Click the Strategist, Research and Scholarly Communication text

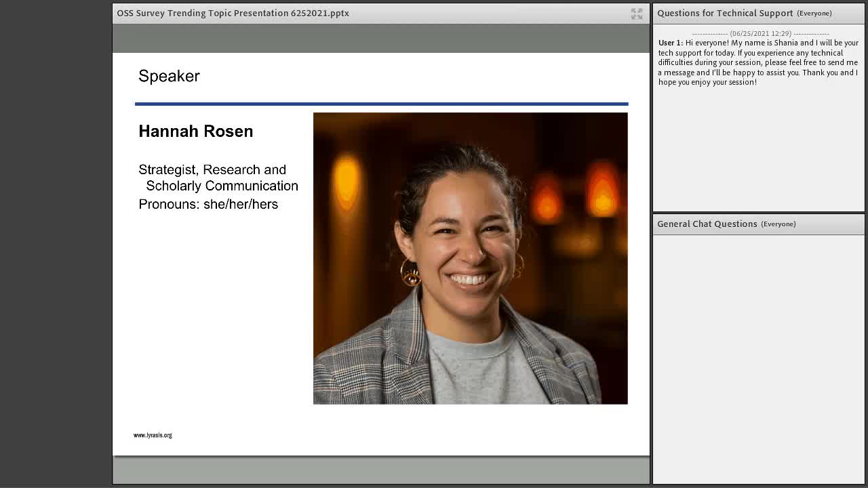coord(218,178)
